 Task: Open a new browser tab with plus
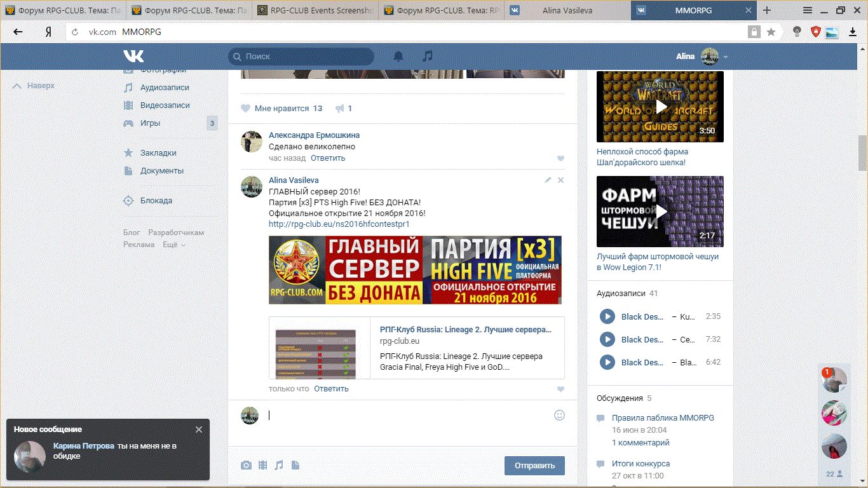pos(767,10)
